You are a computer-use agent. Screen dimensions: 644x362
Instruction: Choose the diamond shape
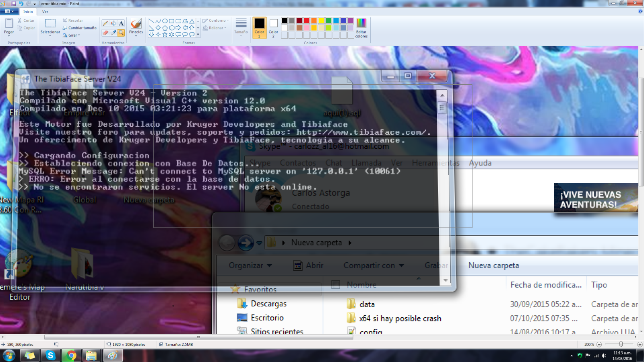pyautogui.click(x=158, y=28)
